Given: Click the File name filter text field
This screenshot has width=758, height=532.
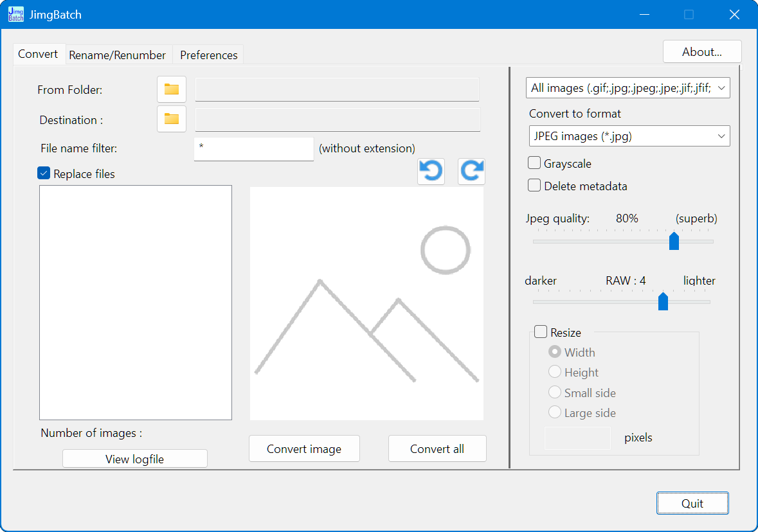Looking at the screenshot, I should coord(253,148).
